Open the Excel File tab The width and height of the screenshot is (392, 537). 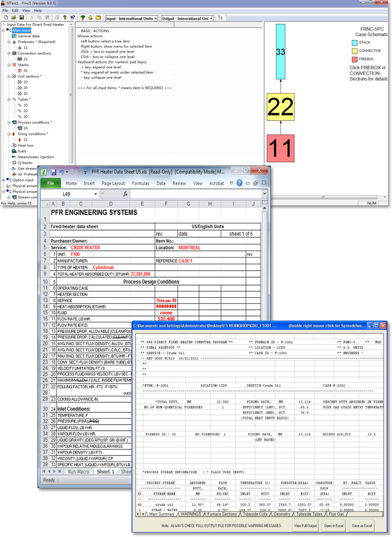click(50, 183)
